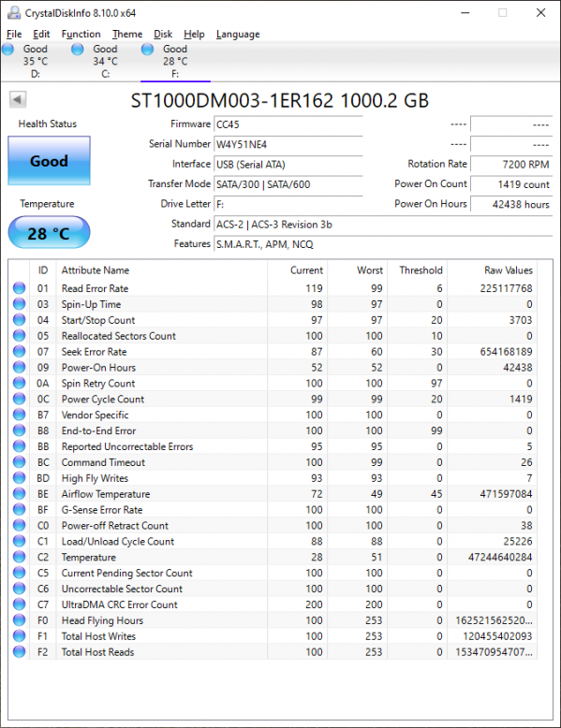The image size is (561, 728).
Task: Open the Disk menu
Action: click(x=163, y=34)
